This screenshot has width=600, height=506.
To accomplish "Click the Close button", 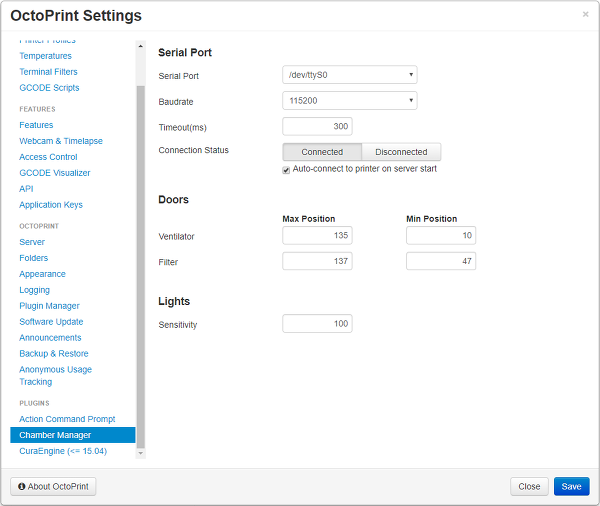I will pos(529,486).
